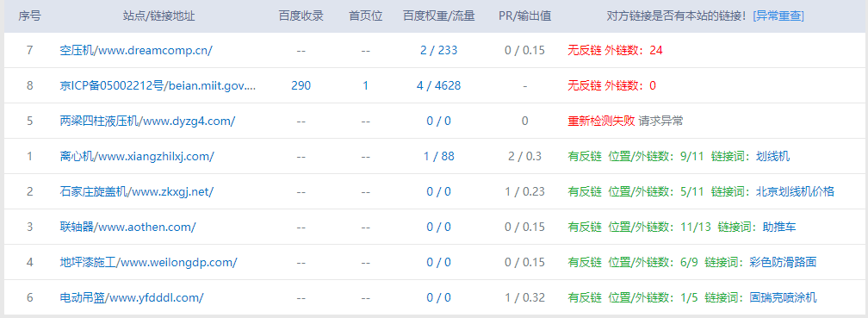Select the 站点/链接地址 column header
Screen dimensions: 868x318
coord(158,16)
